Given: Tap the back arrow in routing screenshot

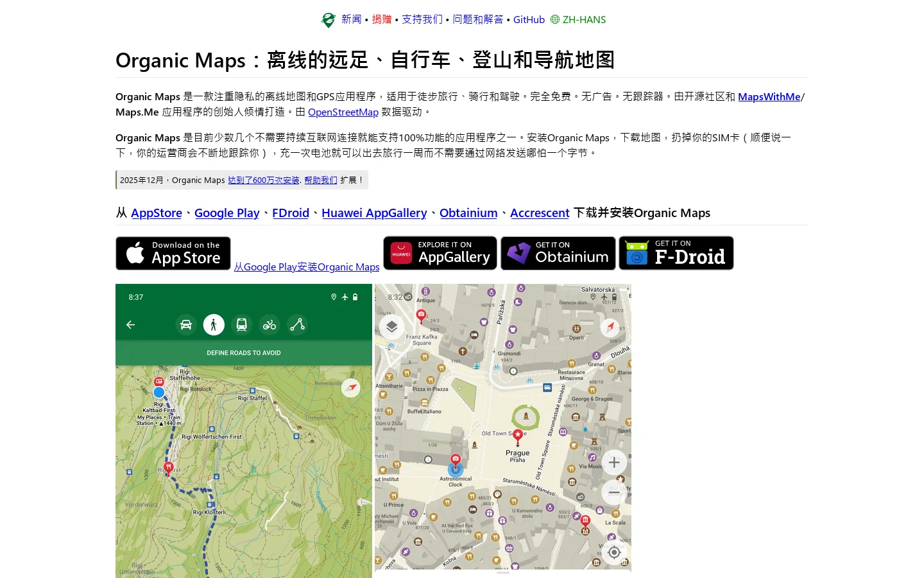Looking at the screenshot, I should [130, 325].
